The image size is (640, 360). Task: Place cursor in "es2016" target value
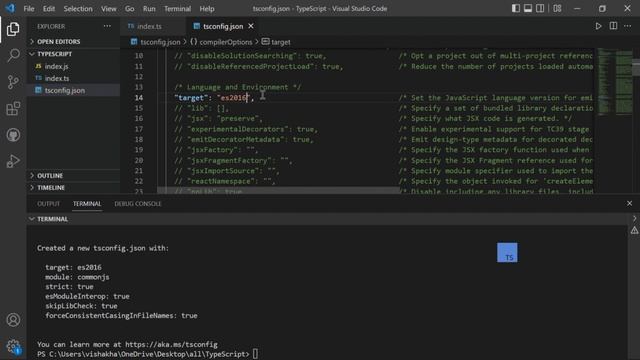coord(234,98)
